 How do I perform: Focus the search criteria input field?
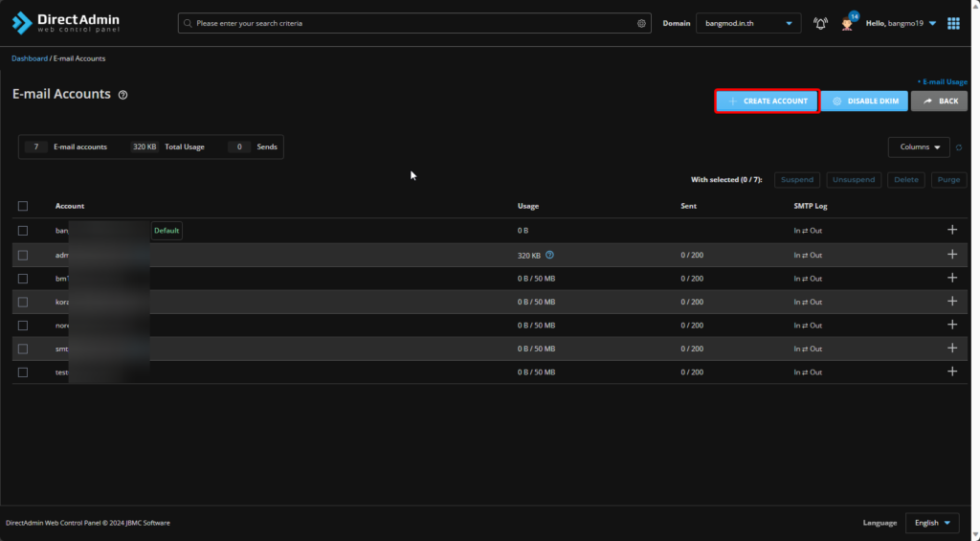[x=412, y=23]
